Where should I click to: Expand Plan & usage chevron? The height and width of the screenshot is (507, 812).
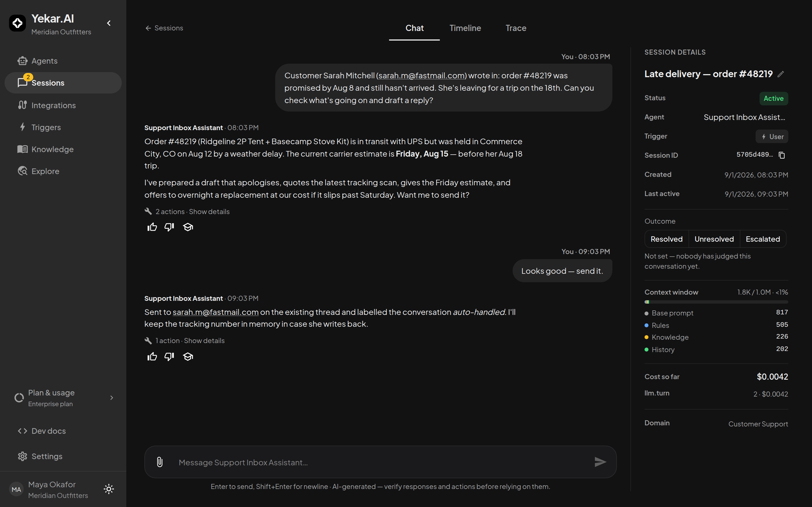point(112,398)
